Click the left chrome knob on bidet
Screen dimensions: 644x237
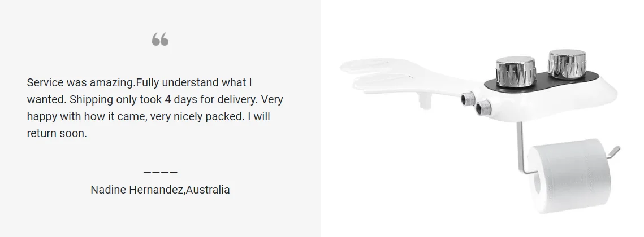click(515, 69)
